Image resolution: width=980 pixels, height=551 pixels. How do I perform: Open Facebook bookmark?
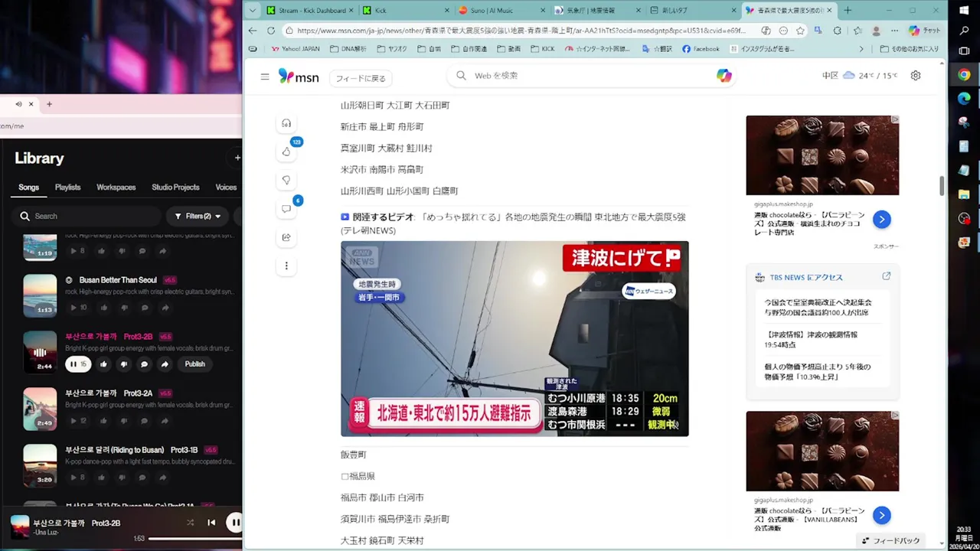click(701, 49)
